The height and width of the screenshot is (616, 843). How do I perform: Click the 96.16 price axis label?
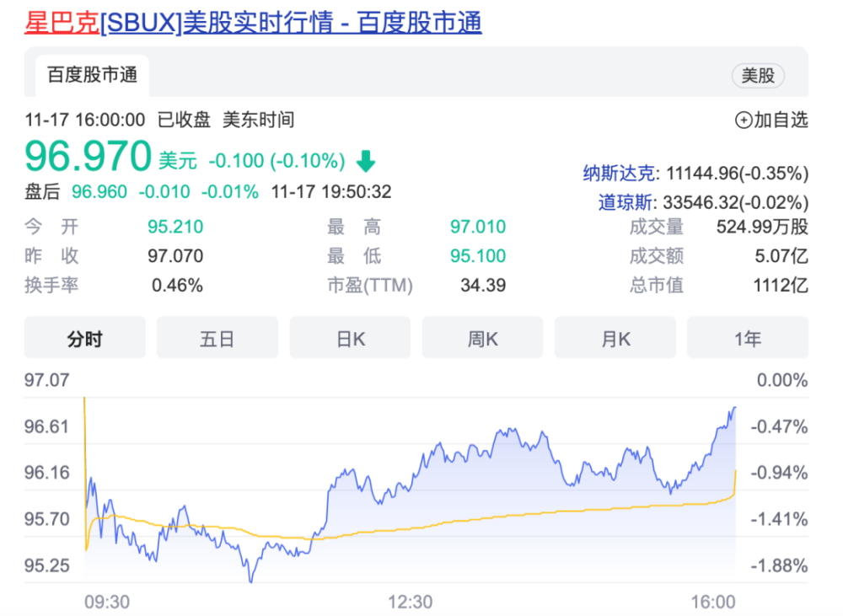coord(46,473)
